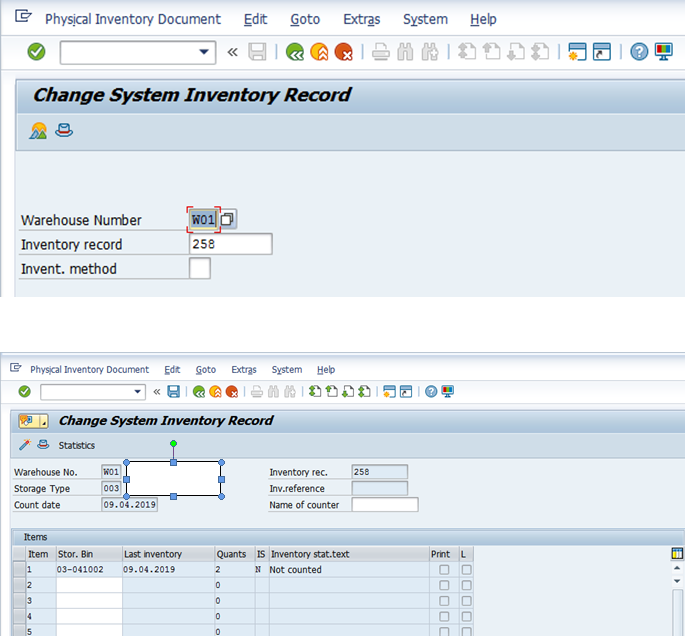Viewport: 685px width, 636px height.
Task: Click the Stor. Bin column header
Action: click(x=89, y=554)
